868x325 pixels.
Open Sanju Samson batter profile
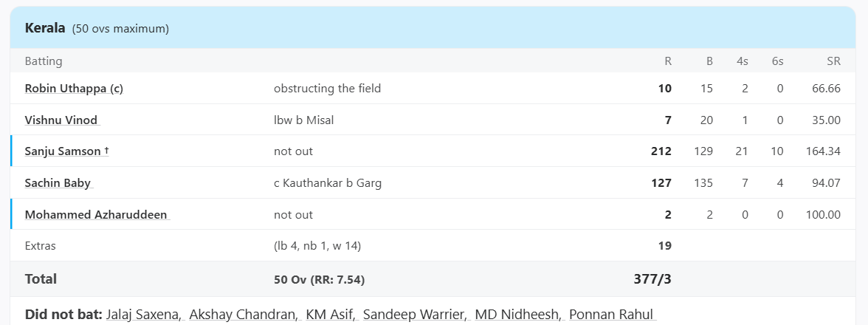[63, 151]
